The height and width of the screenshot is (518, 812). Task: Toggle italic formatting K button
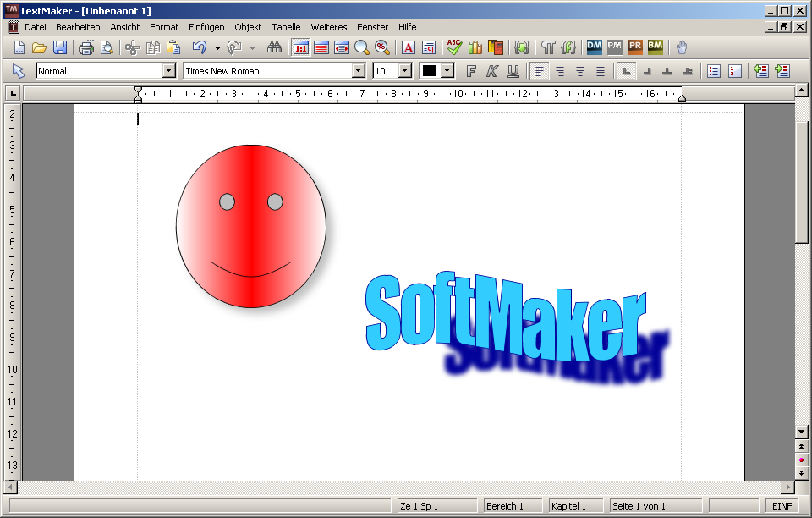pos(491,71)
